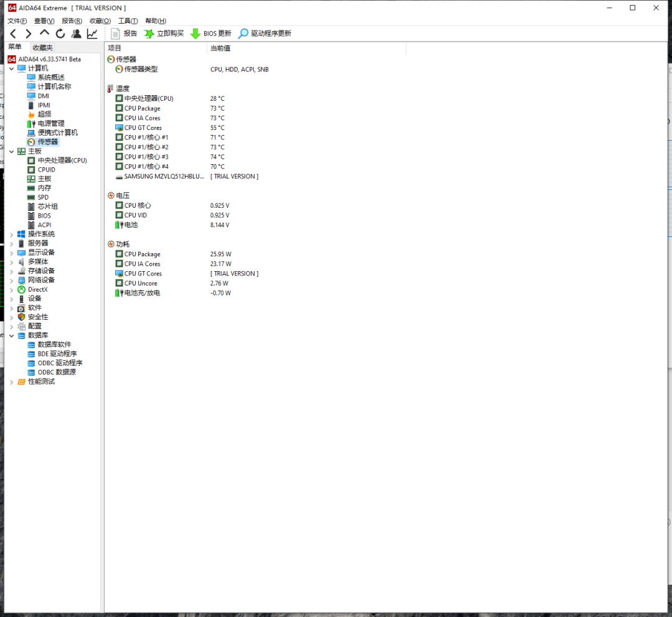The height and width of the screenshot is (617, 672).
Task: Collapse the 主板 tree node
Action: point(12,152)
